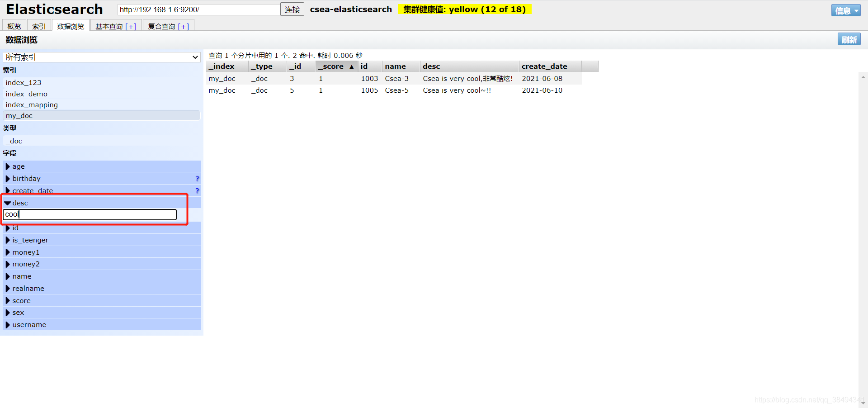Switch to the 索引 tab
The height and width of the screenshot is (408, 868).
pos(39,26)
